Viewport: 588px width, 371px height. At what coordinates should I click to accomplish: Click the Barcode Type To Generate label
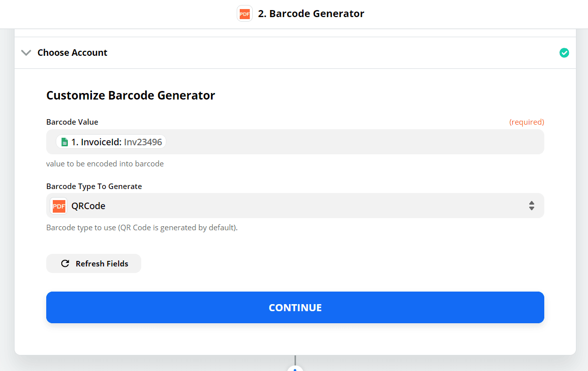coord(94,187)
